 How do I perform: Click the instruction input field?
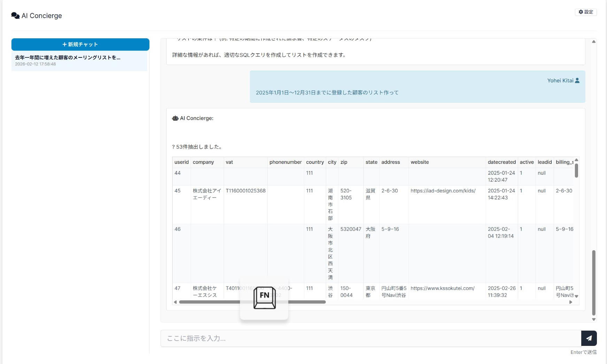pyautogui.click(x=370, y=338)
